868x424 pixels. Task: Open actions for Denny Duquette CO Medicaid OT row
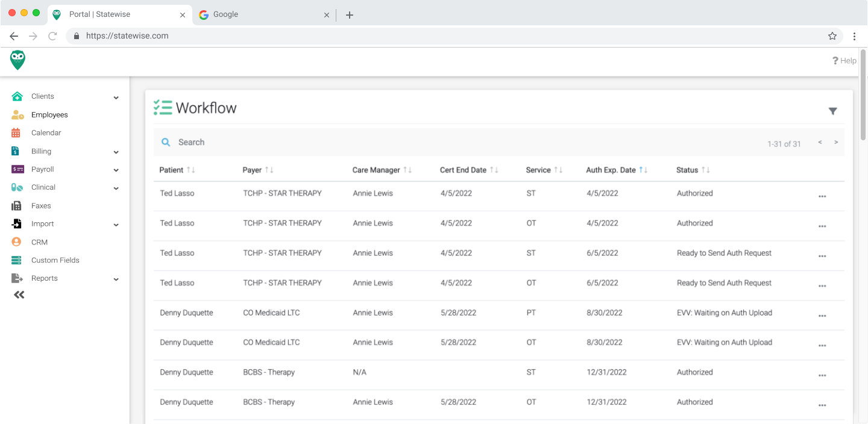[822, 346]
